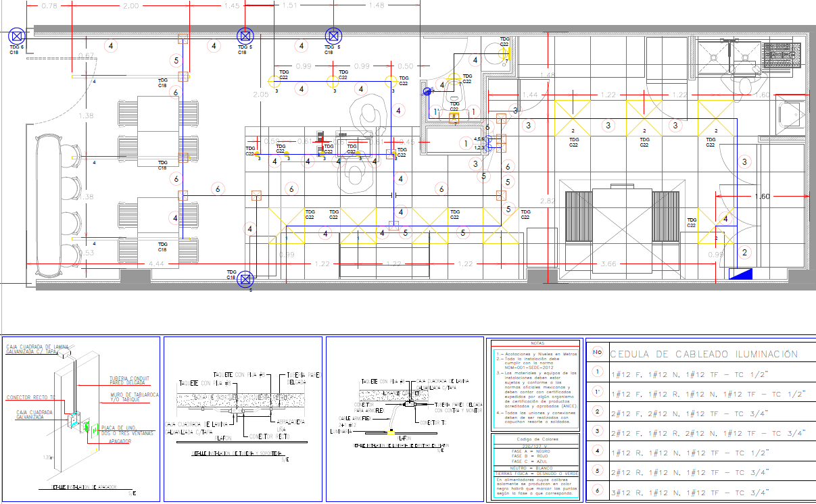
Task: Click the circled 'No' header in the wiring table
Action: [597, 352]
